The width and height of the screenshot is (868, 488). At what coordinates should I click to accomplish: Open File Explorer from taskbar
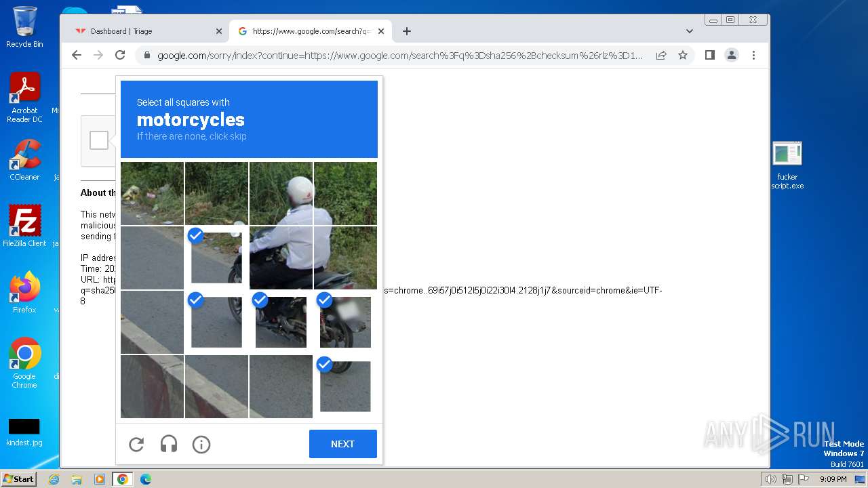tap(77, 479)
